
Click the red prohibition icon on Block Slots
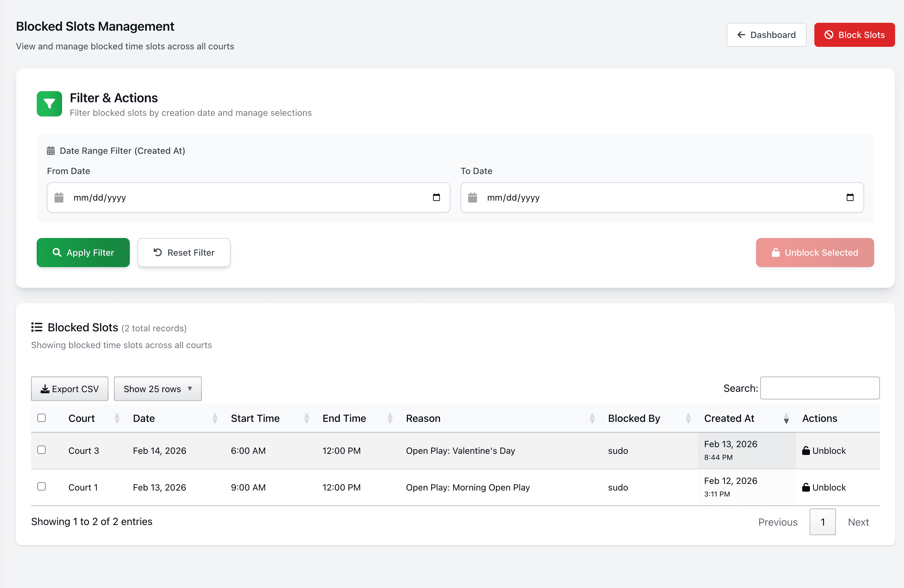pos(830,34)
